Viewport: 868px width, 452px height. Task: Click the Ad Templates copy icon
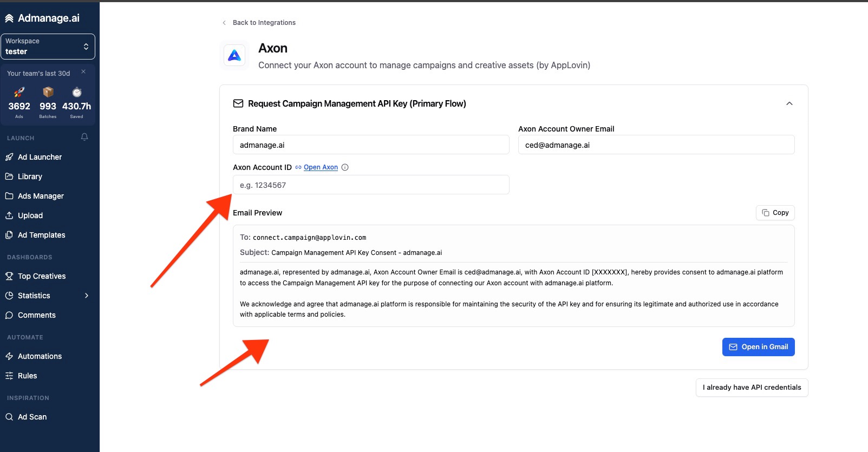(9, 235)
